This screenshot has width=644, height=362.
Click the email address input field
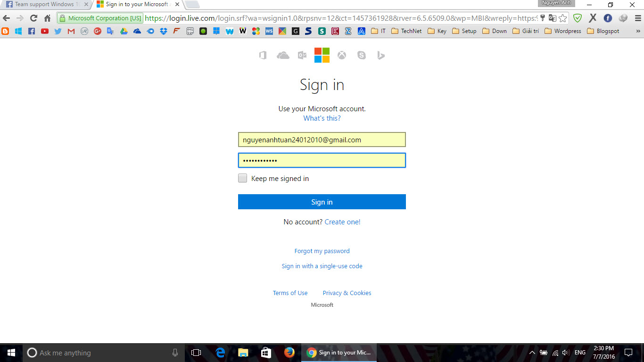tap(322, 140)
